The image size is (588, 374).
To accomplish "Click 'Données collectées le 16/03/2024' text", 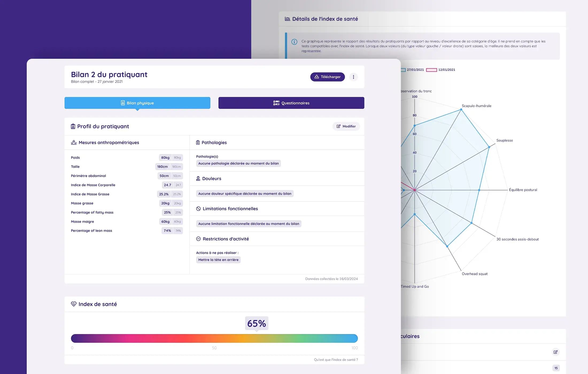I will (x=331, y=279).
